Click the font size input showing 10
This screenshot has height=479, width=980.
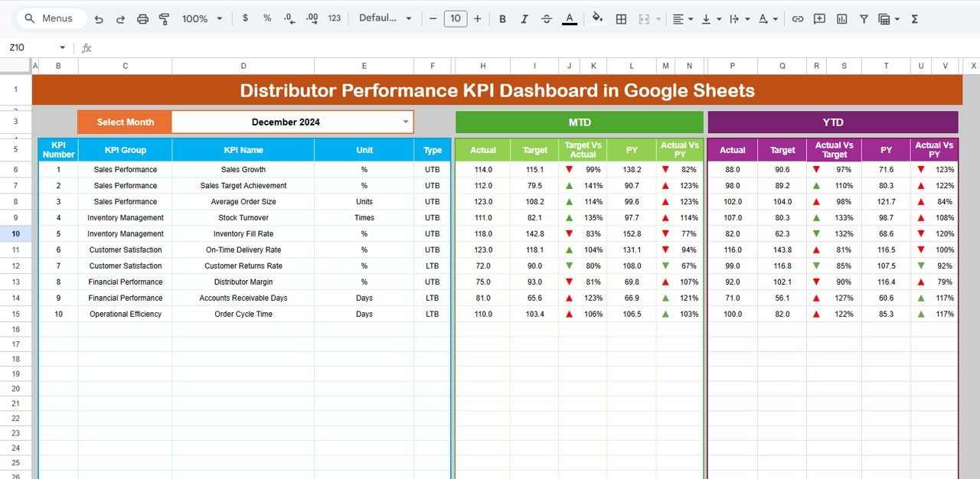point(456,18)
